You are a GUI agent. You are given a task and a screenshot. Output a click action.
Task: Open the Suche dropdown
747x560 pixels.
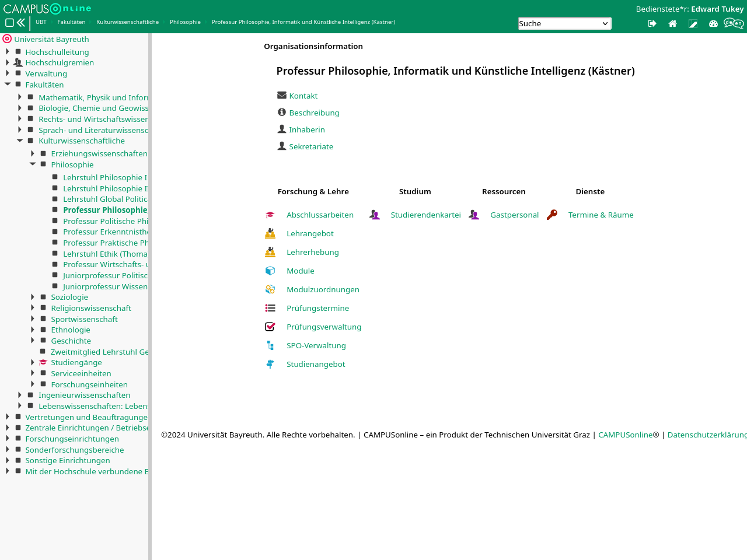click(x=565, y=23)
